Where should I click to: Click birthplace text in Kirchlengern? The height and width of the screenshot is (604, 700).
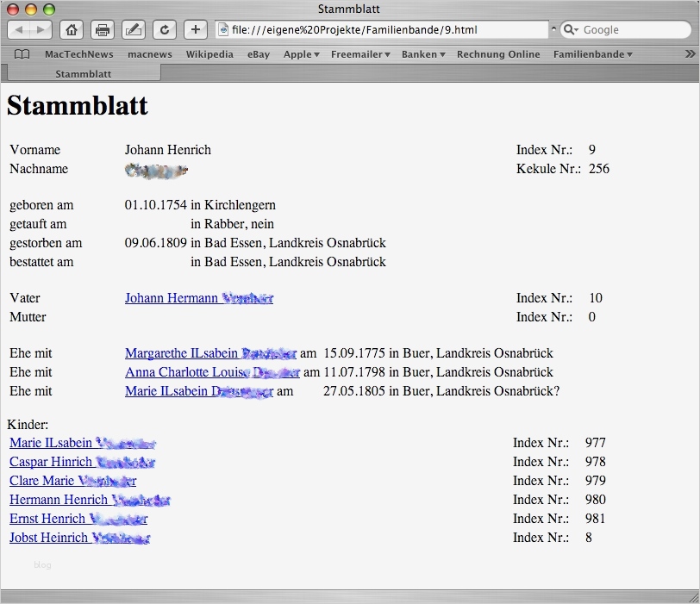(233, 205)
